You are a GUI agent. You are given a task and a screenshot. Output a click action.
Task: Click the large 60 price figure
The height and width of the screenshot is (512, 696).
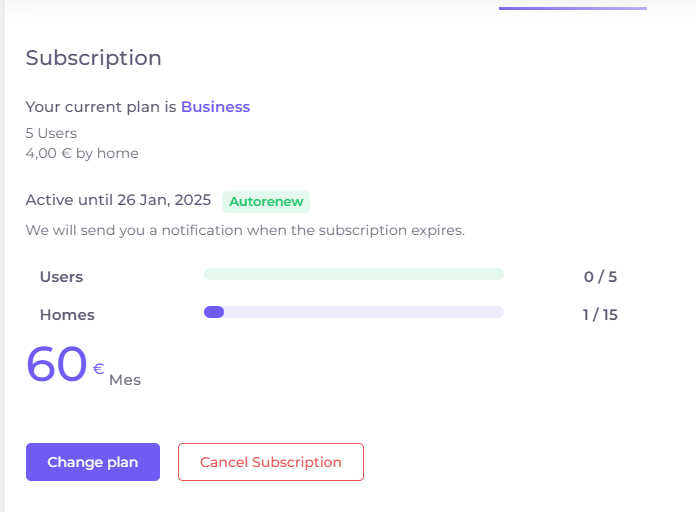point(56,364)
